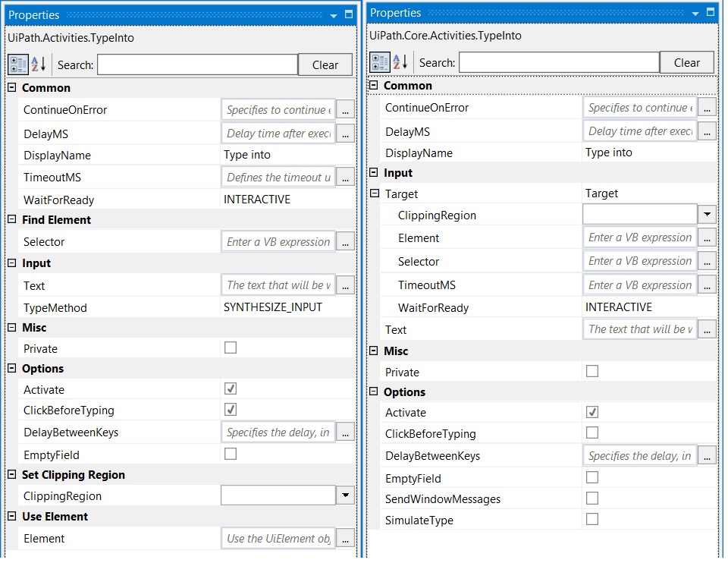Uncheck Activate in left panel

click(231, 388)
